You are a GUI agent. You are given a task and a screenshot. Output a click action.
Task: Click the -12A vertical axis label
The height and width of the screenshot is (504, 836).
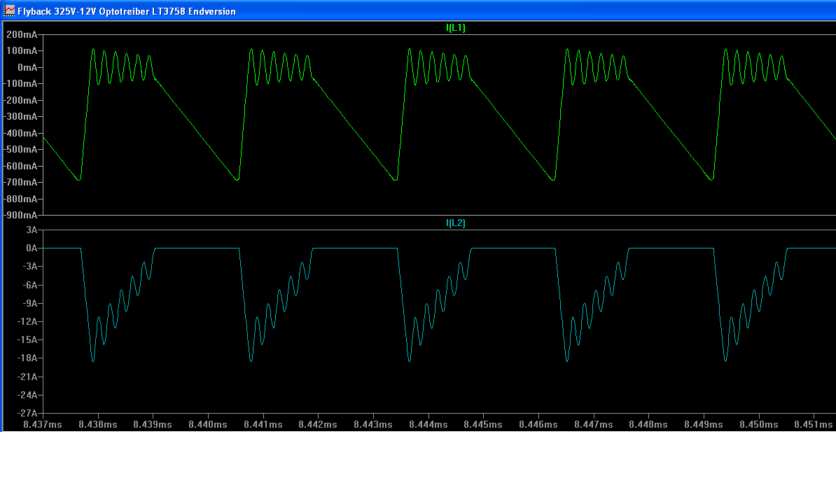tap(27, 322)
